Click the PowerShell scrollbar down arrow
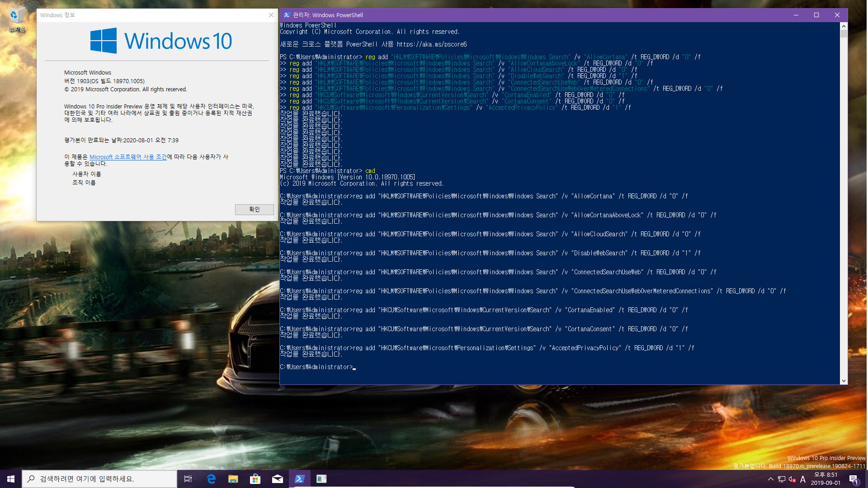868x488 pixels. click(844, 381)
